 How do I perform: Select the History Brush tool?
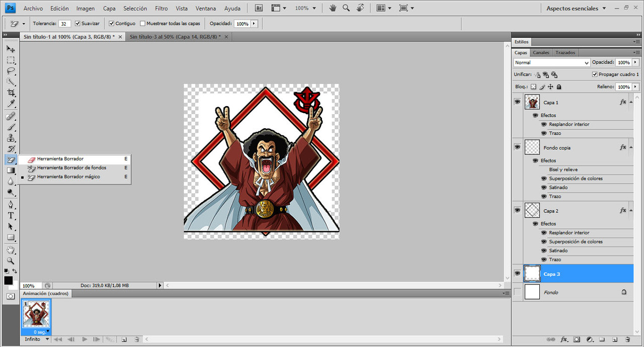(x=11, y=149)
